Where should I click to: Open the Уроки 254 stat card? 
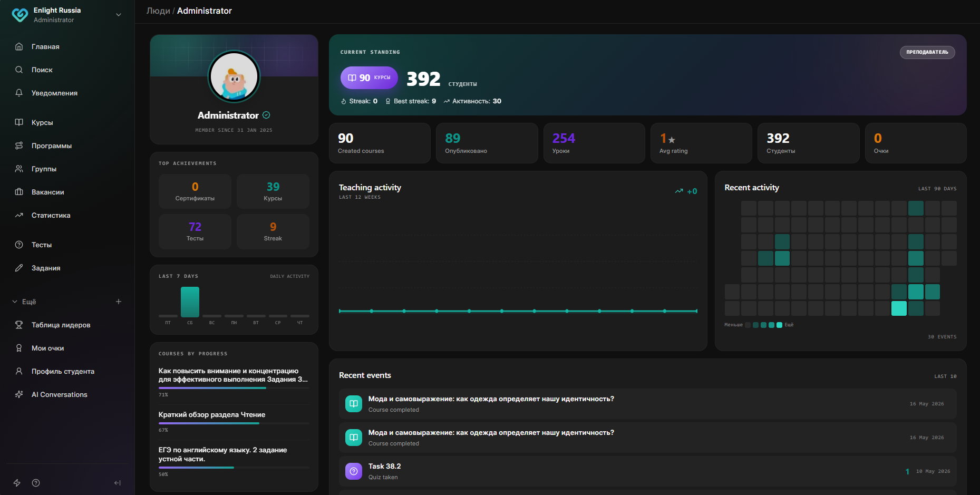tap(594, 143)
